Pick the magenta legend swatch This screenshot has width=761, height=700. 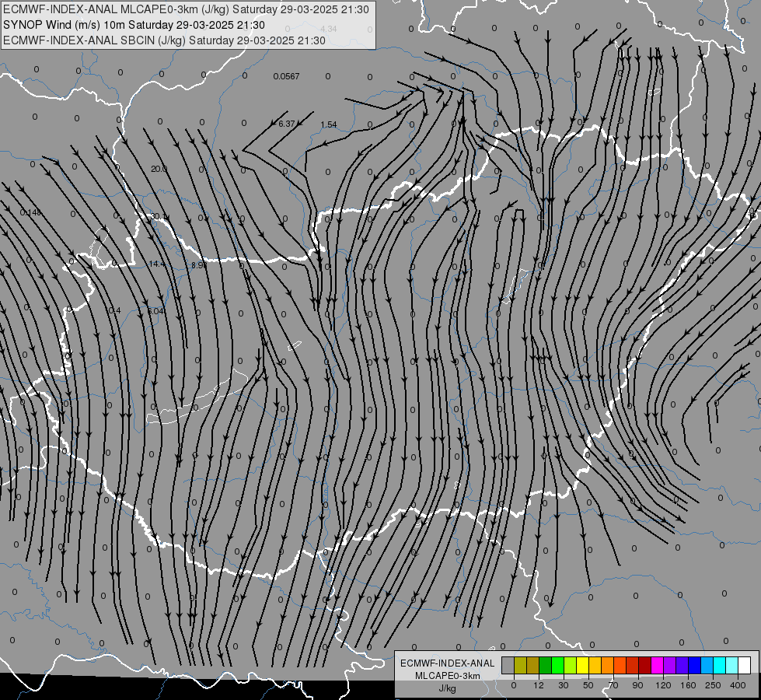pos(657,665)
